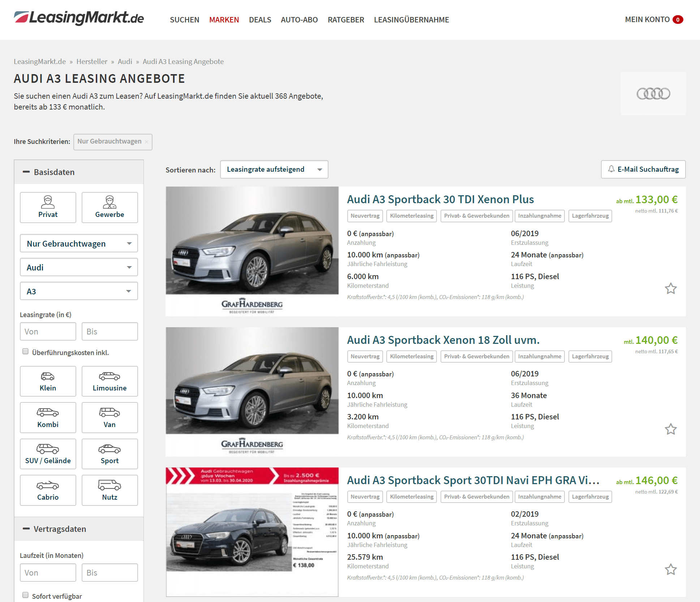Image resolution: width=700 pixels, height=602 pixels.
Task: Choose the SUV / Gelände vehicle type
Action: (48, 454)
